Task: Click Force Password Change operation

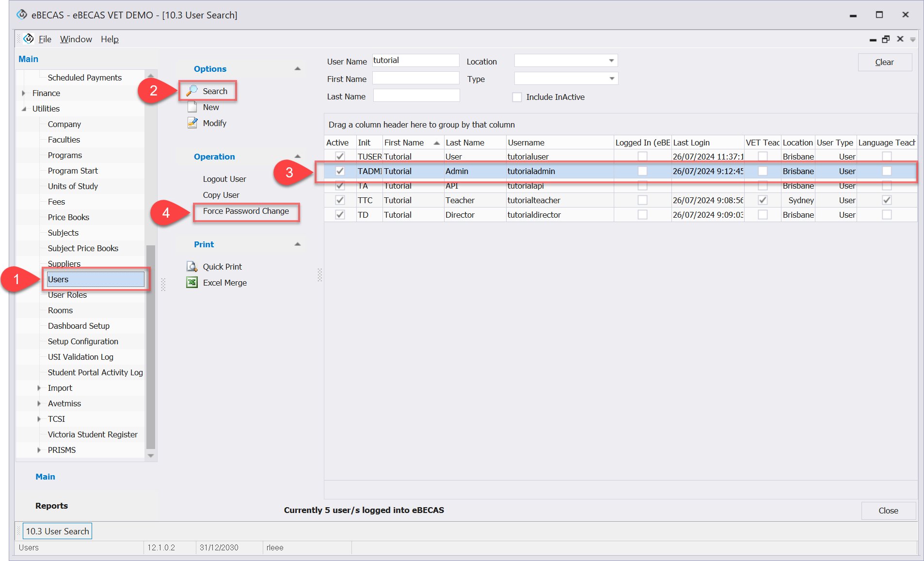Action: point(246,211)
